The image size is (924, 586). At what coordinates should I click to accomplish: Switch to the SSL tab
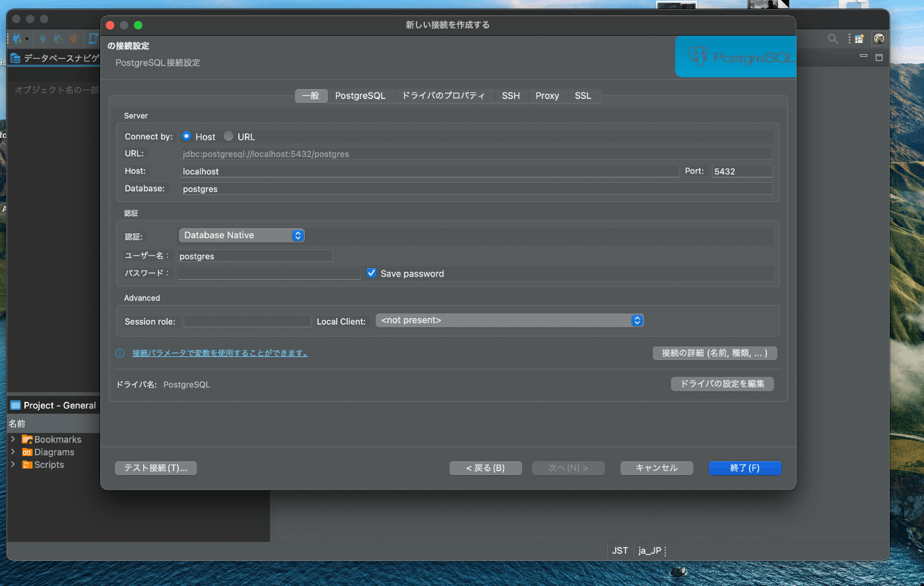(583, 96)
